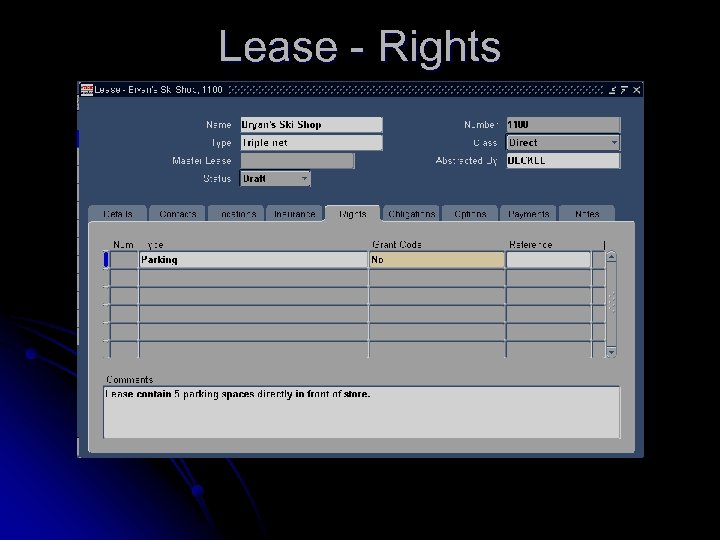Click the Number field showing 1100

click(x=563, y=125)
